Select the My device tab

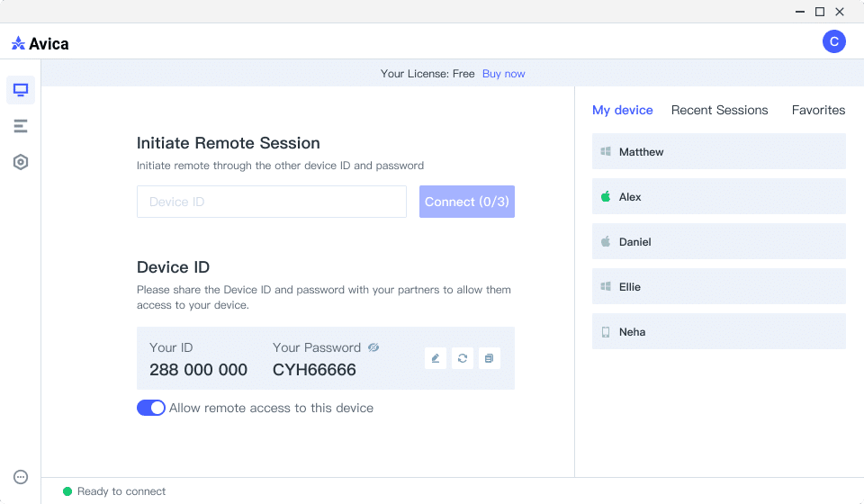622,110
